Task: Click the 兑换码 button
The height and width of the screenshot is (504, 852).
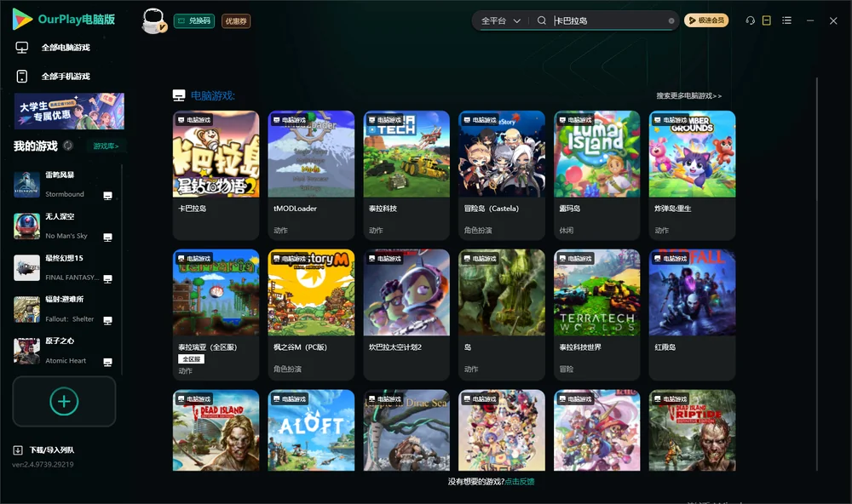Action: 194,21
